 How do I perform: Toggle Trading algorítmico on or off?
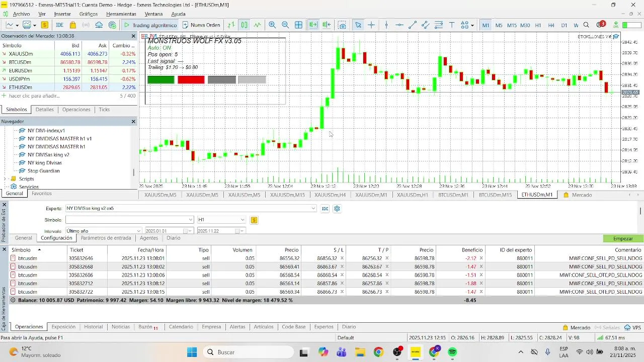coord(150,25)
